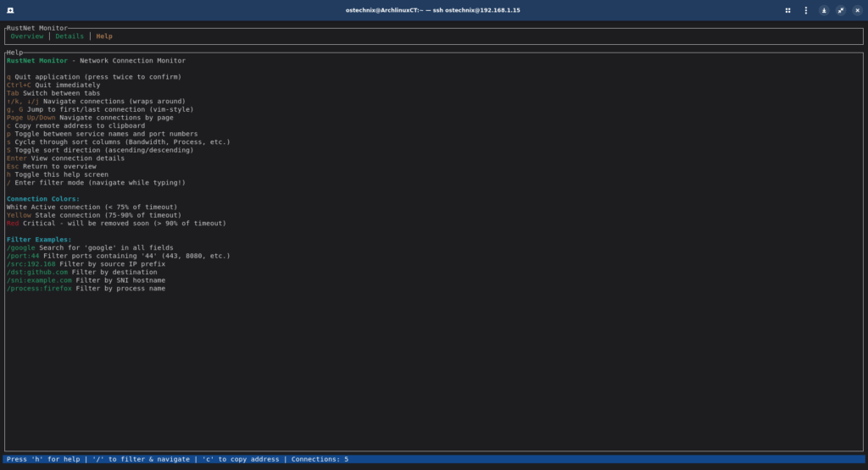Click the 'Connection Colors:' heading
This screenshot has height=470, width=868.
coord(43,198)
